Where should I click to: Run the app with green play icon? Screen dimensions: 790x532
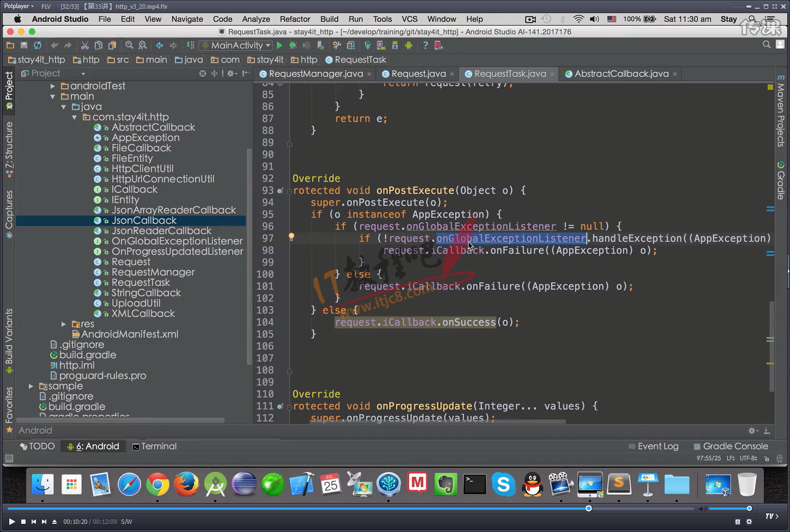pos(279,46)
